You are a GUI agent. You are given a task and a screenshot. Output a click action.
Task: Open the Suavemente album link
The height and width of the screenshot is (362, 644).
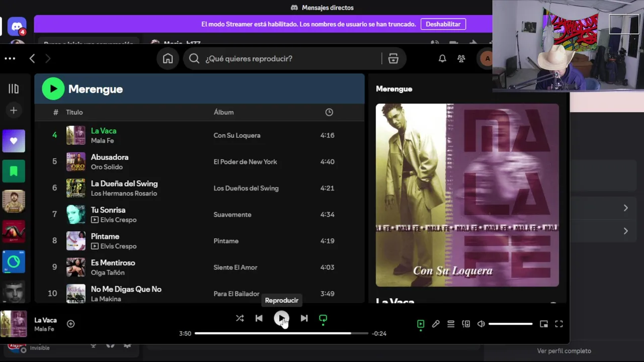[x=232, y=215]
